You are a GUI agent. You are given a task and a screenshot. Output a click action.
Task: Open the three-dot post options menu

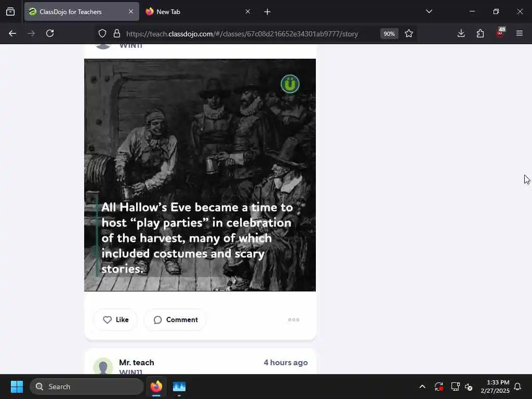pyautogui.click(x=294, y=320)
